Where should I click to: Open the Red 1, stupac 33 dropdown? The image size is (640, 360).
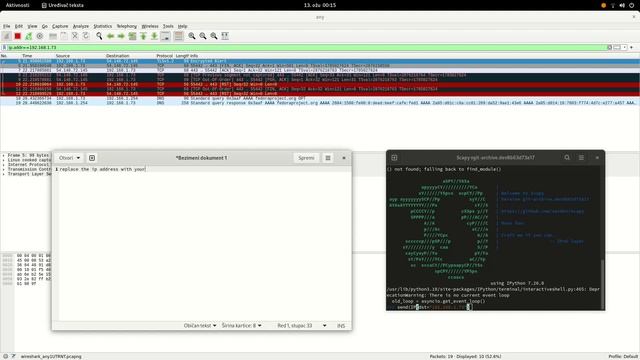tap(302, 326)
